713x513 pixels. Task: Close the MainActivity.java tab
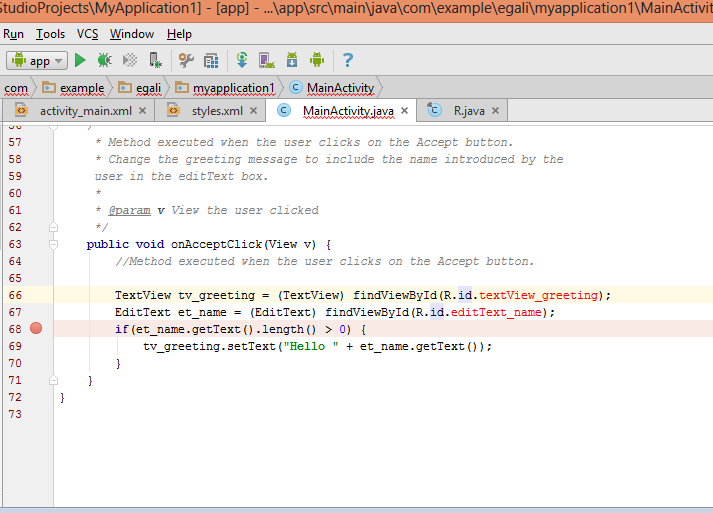(404, 111)
